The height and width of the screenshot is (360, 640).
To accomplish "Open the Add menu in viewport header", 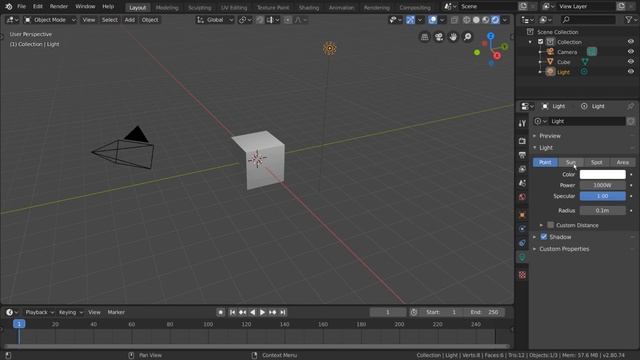I will [x=130, y=20].
